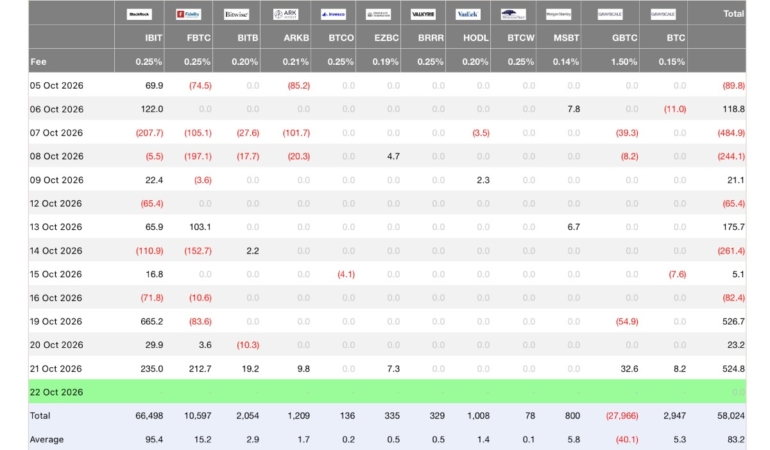Select the 07 Oct 2026 date row label

click(56, 133)
